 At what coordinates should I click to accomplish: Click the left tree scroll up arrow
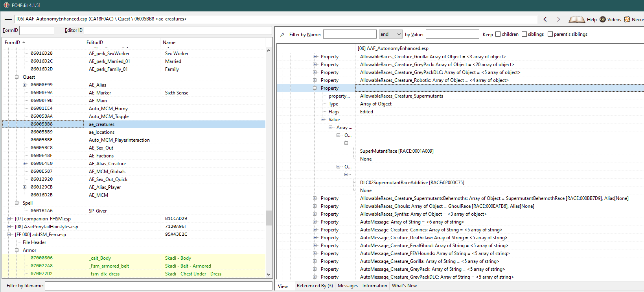(x=269, y=50)
